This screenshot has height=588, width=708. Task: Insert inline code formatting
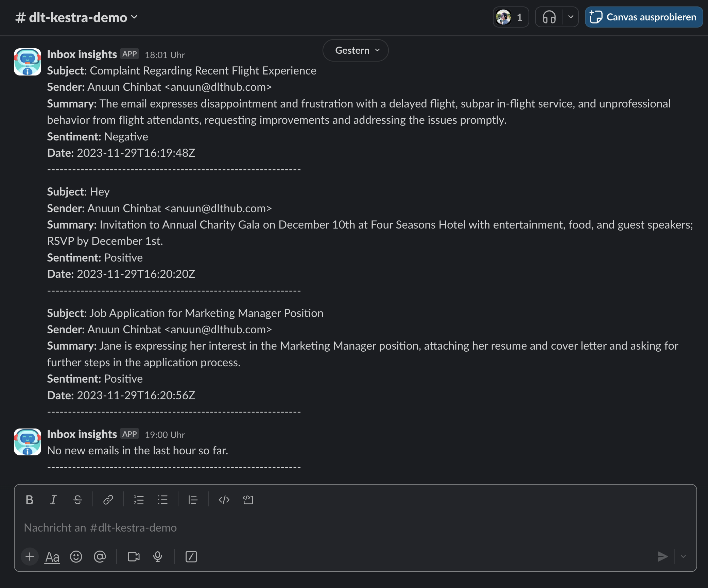click(224, 500)
